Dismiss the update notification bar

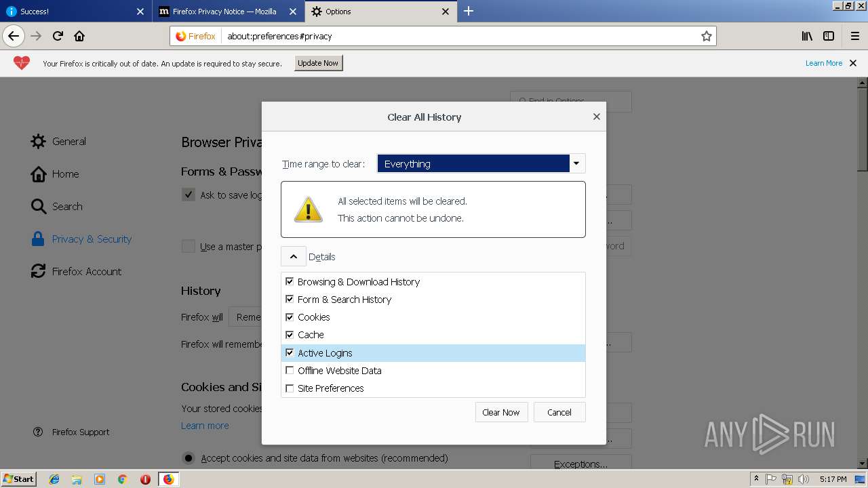(853, 63)
